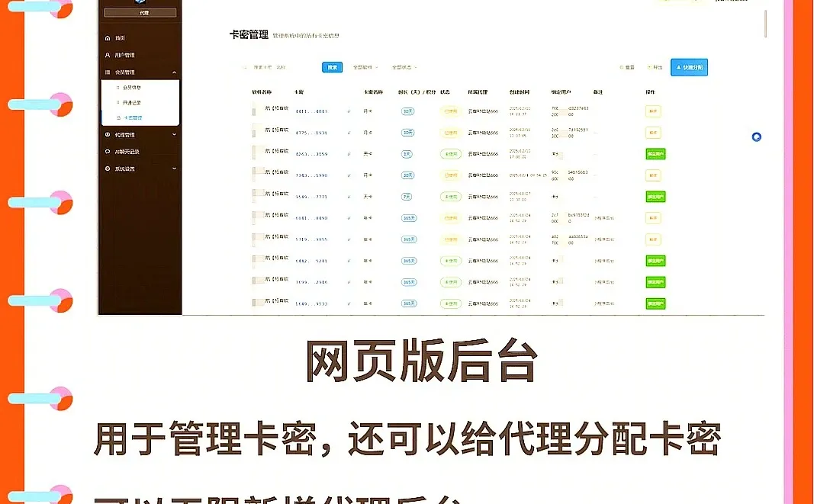This screenshot has height=504, width=814.
Task: Click the blue 搜索 search button
Action: point(331,67)
